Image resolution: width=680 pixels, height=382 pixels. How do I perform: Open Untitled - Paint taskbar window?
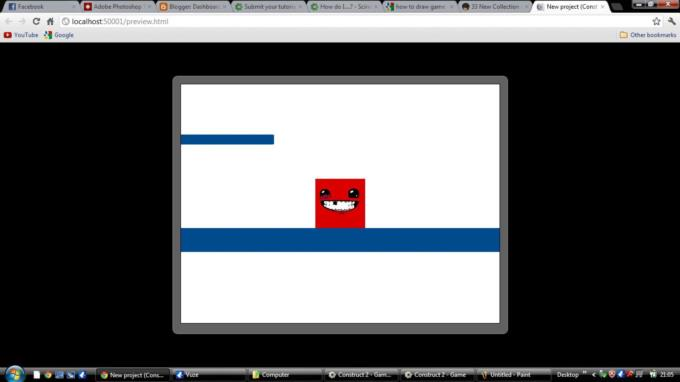click(513, 375)
